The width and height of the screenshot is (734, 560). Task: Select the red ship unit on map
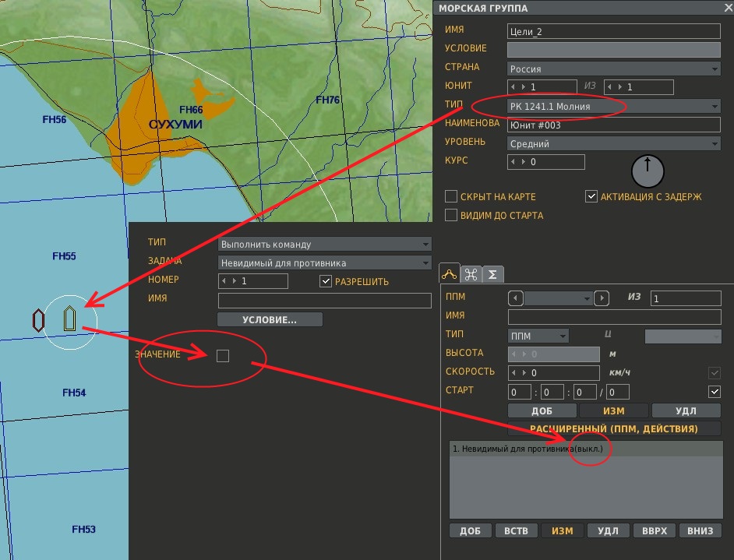38,320
